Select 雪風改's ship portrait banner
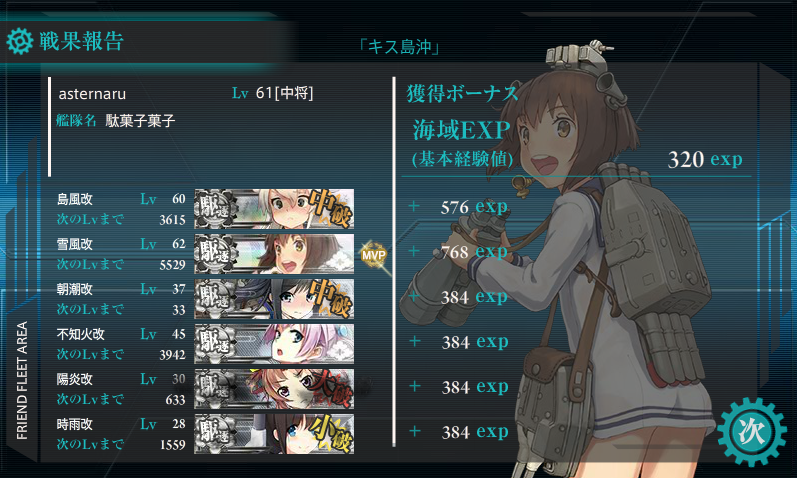Screen dimensions: 797x478 pos(274,254)
